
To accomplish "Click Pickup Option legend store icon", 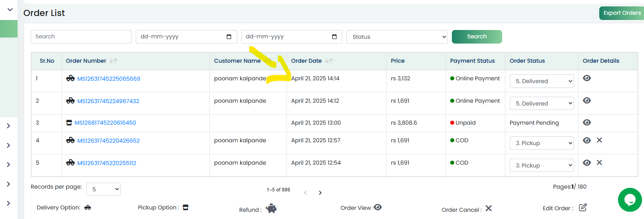I will pos(185,207).
